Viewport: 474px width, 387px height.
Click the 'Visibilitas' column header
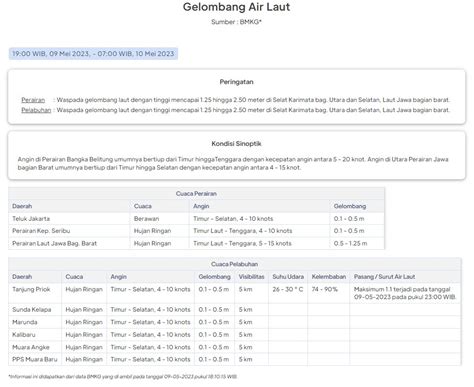[251, 277]
